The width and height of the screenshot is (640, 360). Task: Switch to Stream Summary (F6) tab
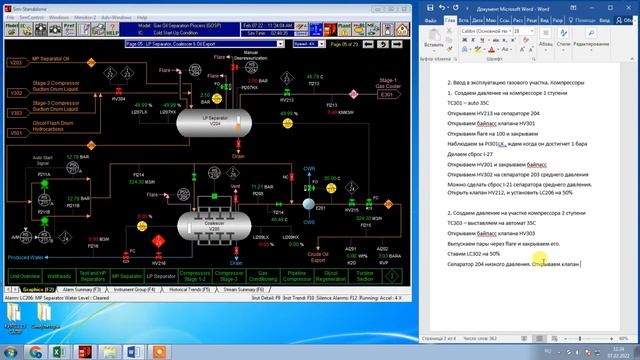click(243, 289)
